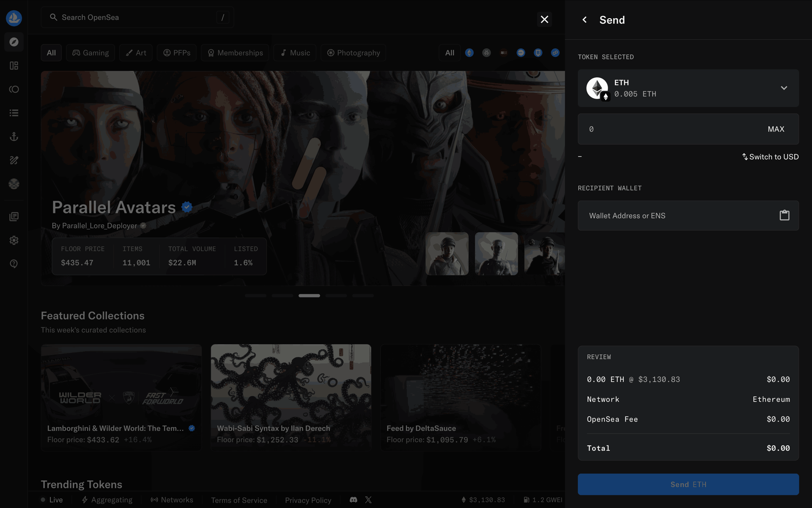Open Feed by DeltaSauce card
The image size is (812, 508).
[x=461, y=398]
